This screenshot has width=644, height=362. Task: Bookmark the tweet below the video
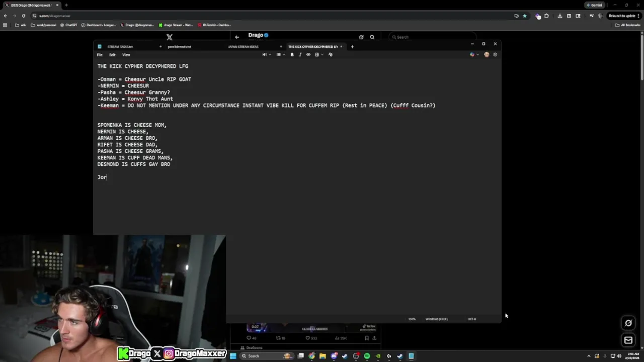tap(367, 338)
